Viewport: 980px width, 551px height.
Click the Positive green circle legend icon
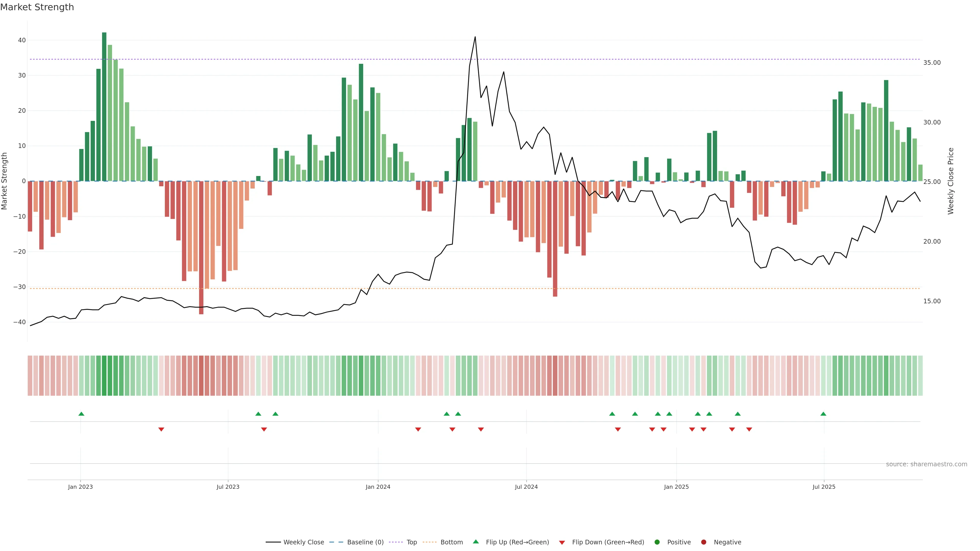point(657,542)
